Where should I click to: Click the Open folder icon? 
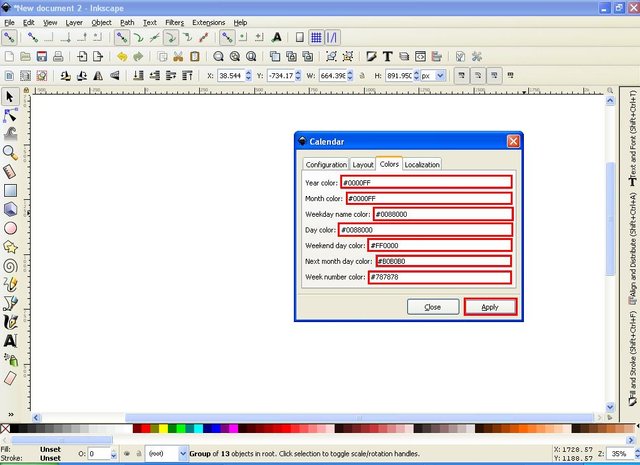coord(25,56)
